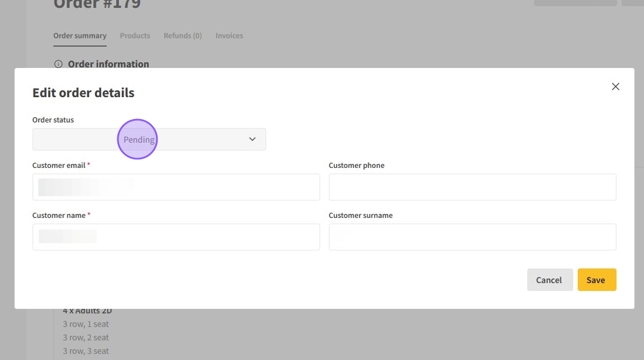The height and width of the screenshot is (360, 644).
Task: Select the 4 x Adults 2D item
Action: pos(87,311)
